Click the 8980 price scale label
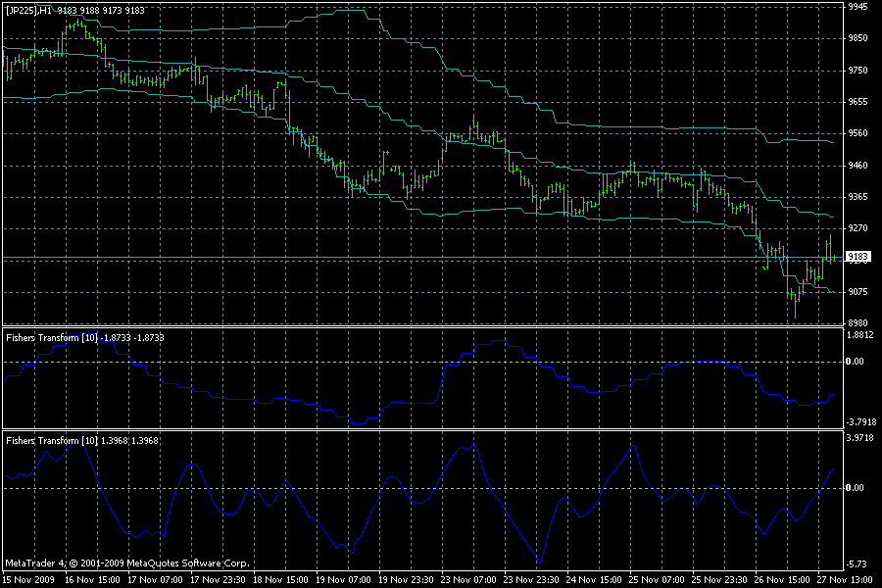This screenshot has width=882, height=588. click(x=857, y=322)
